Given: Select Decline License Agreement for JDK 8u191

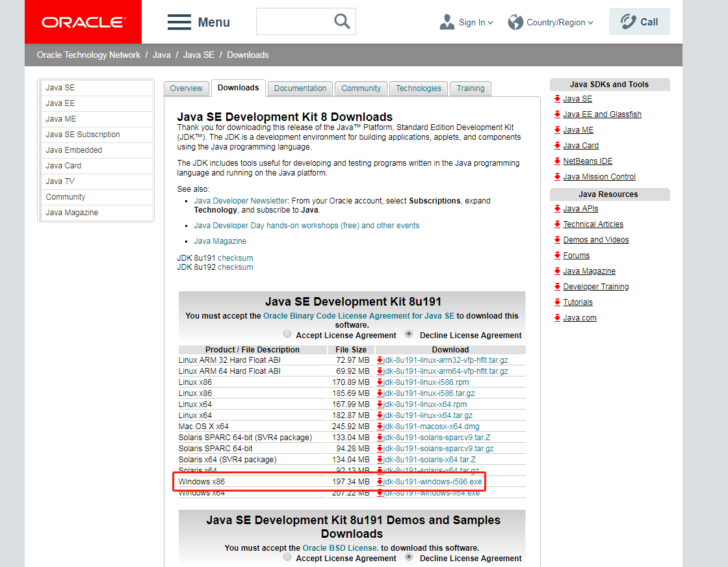Looking at the screenshot, I should click(x=409, y=334).
